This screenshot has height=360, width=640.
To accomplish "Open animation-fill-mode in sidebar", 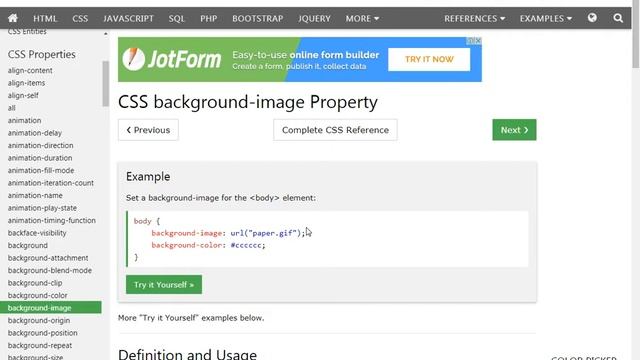I will point(41,171).
